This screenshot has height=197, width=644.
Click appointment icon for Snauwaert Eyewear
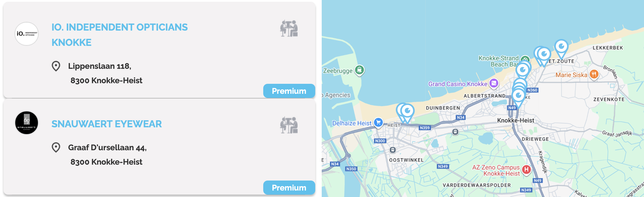pos(289,125)
